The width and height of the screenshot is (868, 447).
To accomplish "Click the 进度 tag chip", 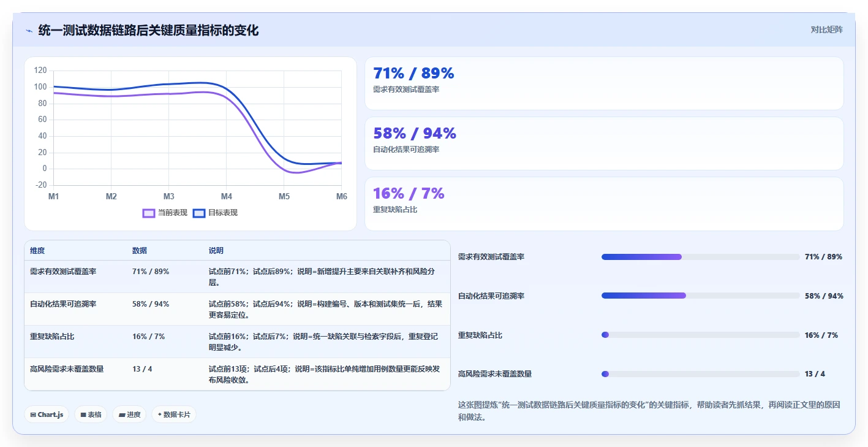I will coord(129,415).
